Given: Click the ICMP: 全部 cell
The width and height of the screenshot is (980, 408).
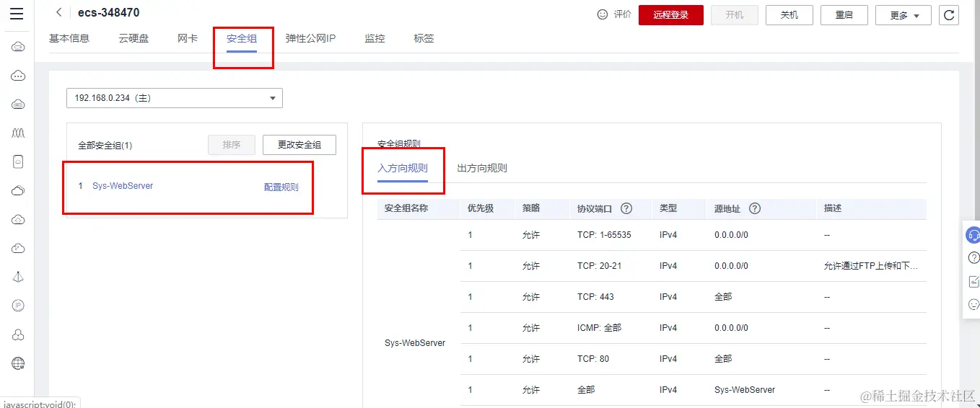Looking at the screenshot, I should [599, 328].
